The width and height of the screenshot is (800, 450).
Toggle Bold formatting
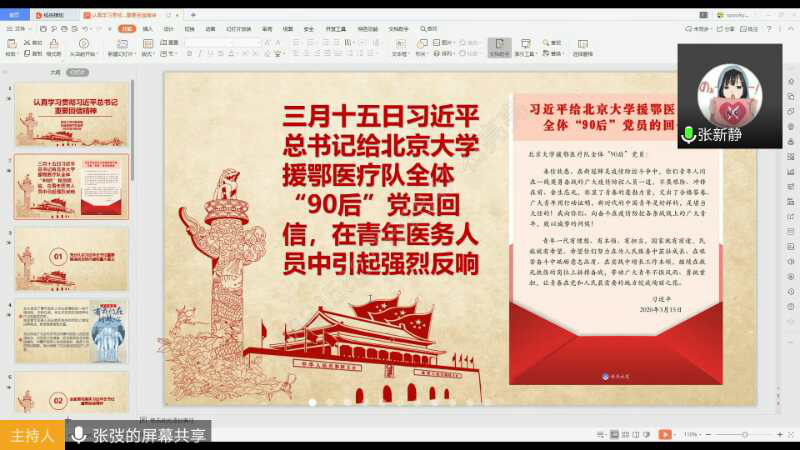point(190,54)
